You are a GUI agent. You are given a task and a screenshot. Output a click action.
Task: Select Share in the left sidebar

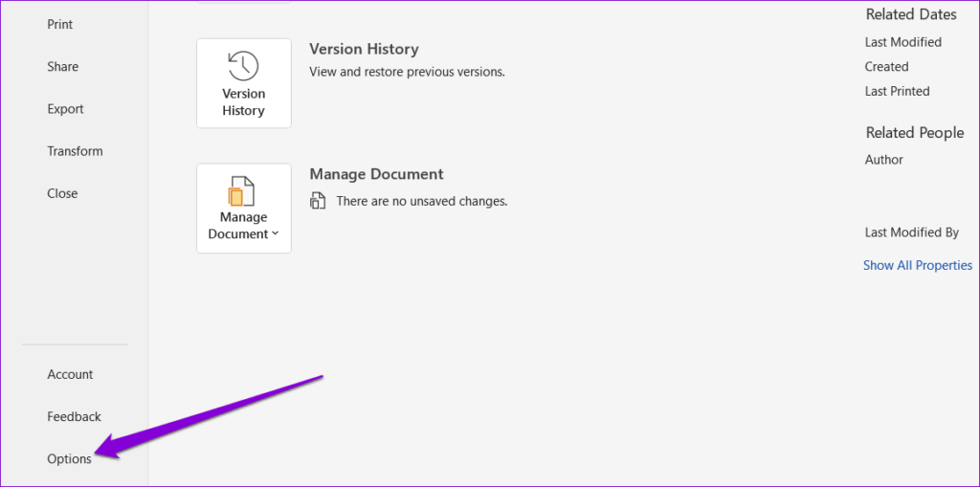63,67
